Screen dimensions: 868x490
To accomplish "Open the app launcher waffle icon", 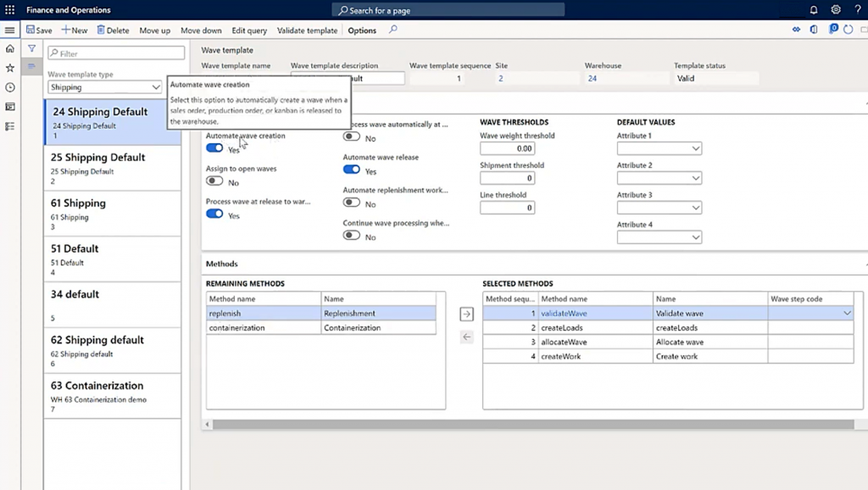I will coord(9,10).
